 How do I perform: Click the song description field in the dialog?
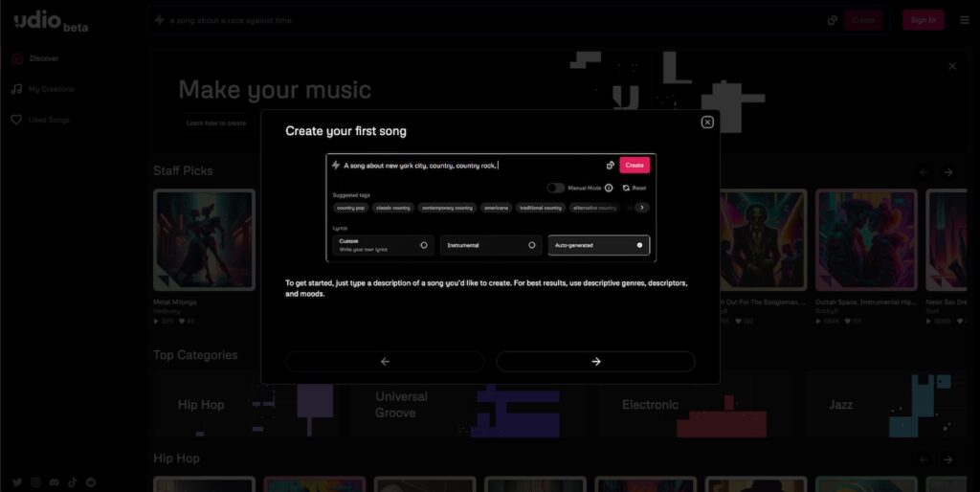tap(469, 165)
